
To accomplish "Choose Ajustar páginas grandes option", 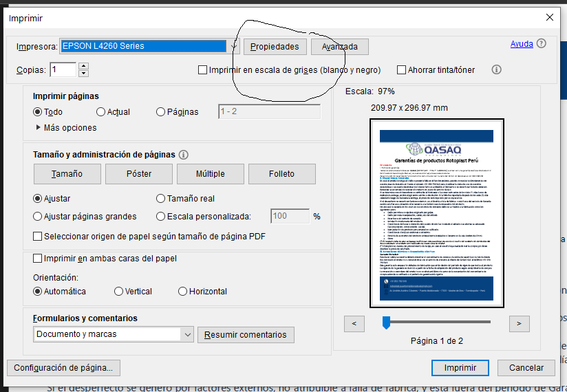I will pyautogui.click(x=37, y=217).
